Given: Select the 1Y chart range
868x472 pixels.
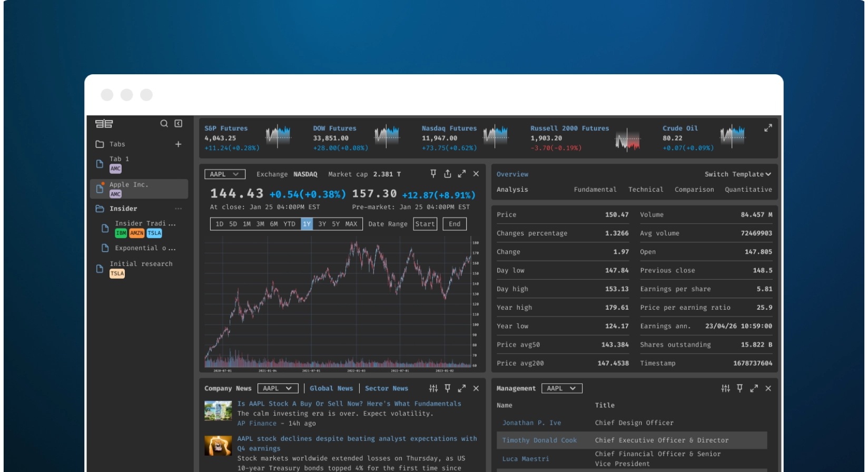Looking at the screenshot, I should (307, 224).
